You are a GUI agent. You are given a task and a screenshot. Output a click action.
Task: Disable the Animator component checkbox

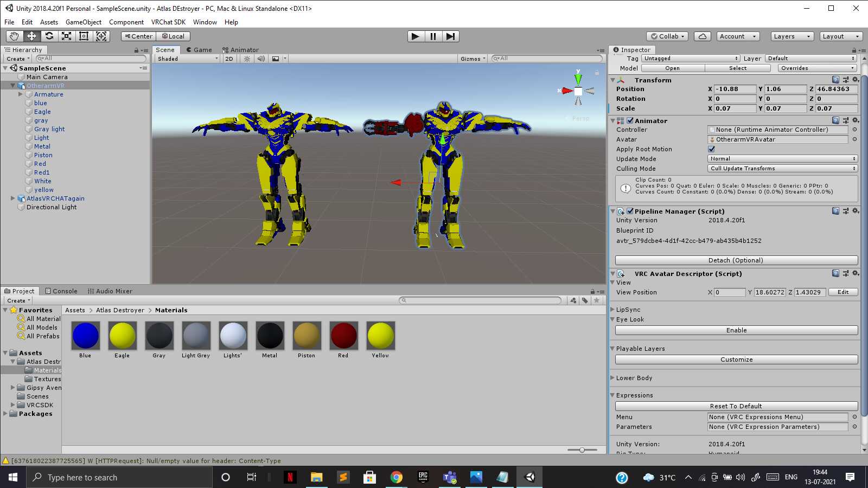[630, 121]
